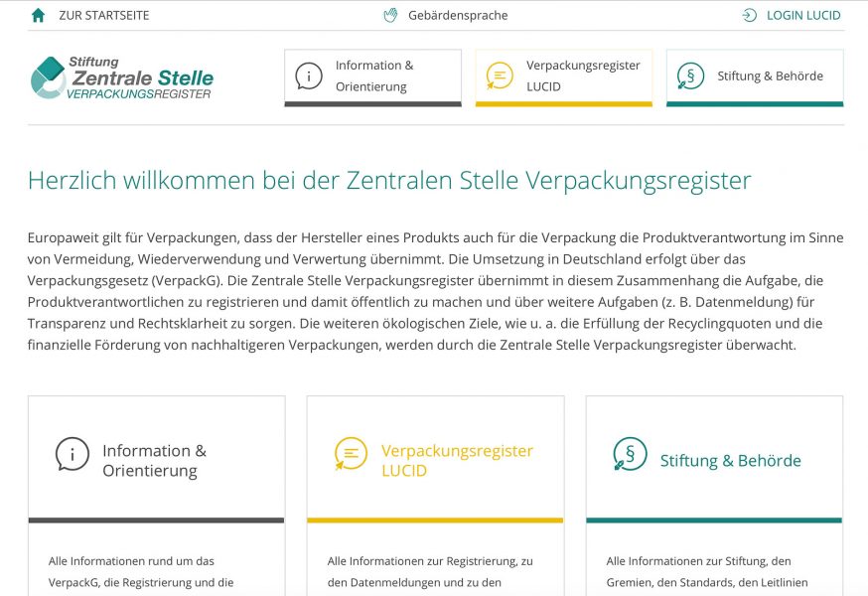This screenshot has width=868, height=596.
Task: Open the Information & Orientierung navigation tab
Action: pyautogui.click(x=373, y=77)
